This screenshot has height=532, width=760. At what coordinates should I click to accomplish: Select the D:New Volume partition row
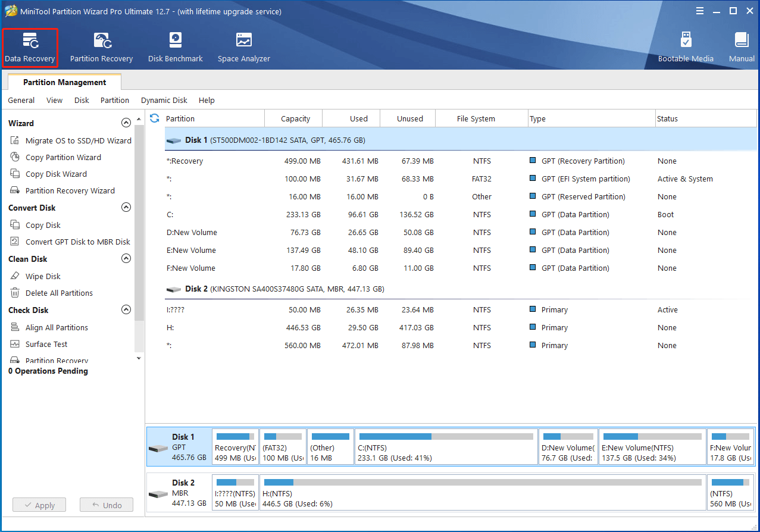(x=461, y=232)
